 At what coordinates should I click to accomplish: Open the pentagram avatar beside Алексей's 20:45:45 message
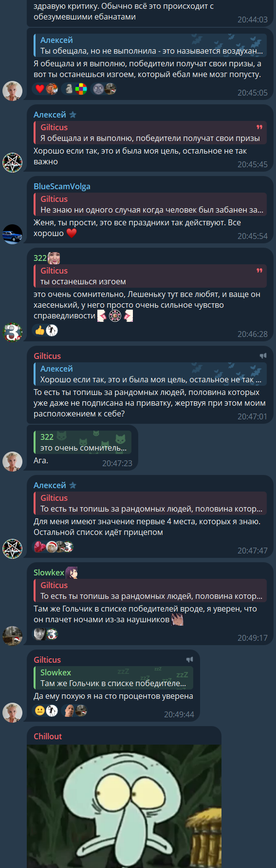13,162
